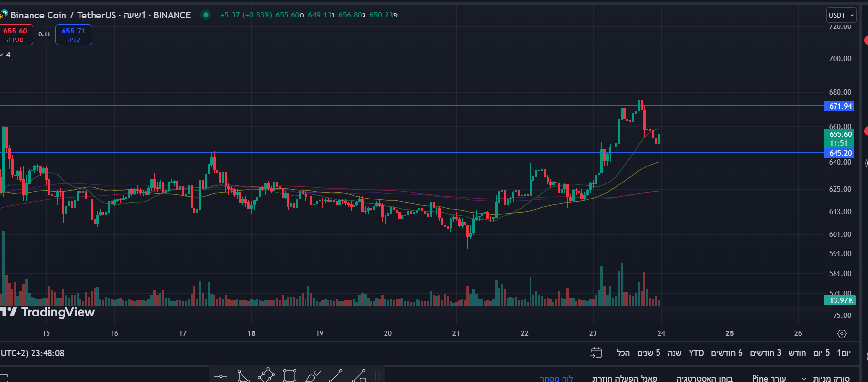This screenshot has width=868, height=382.
Task: Open the trading panel tab (לוח מסחר)
Action: coord(556,378)
